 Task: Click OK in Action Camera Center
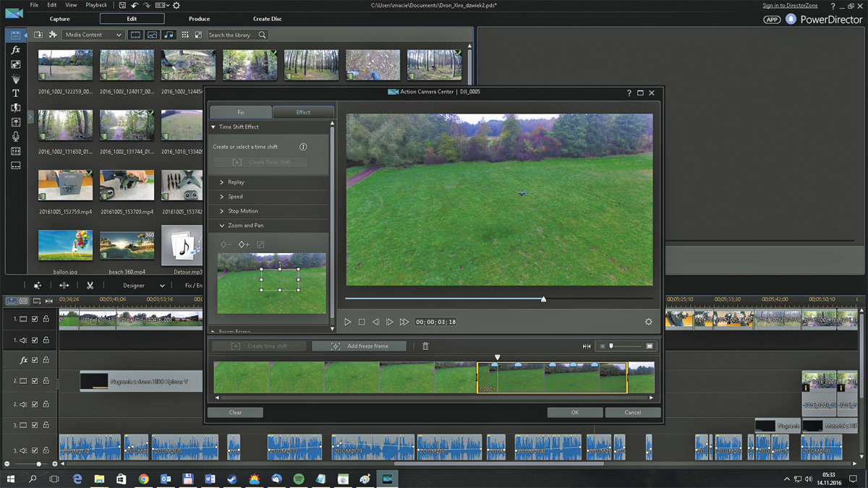pyautogui.click(x=574, y=412)
